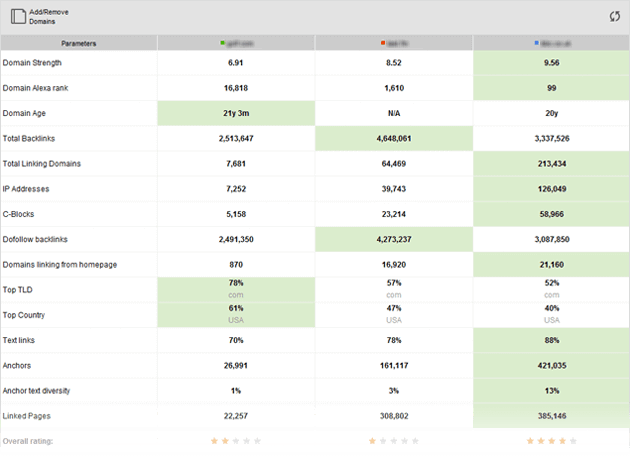Click the highlighted Total Backlinks value 4,648,061

(393, 138)
